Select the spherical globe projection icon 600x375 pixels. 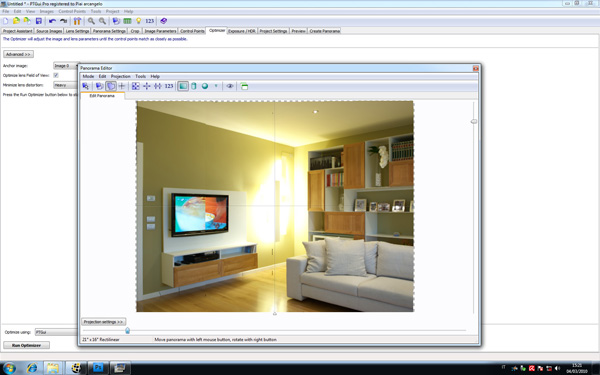tap(205, 86)
